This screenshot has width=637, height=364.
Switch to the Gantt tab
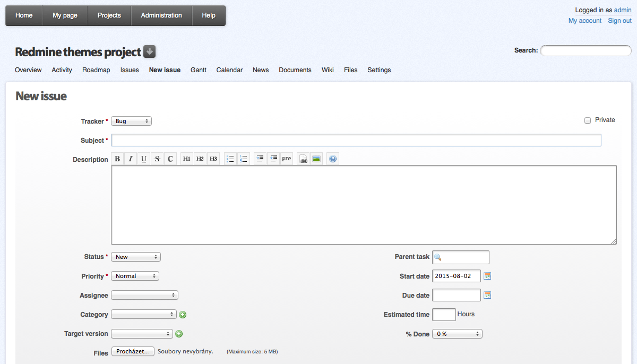point(199,70)
